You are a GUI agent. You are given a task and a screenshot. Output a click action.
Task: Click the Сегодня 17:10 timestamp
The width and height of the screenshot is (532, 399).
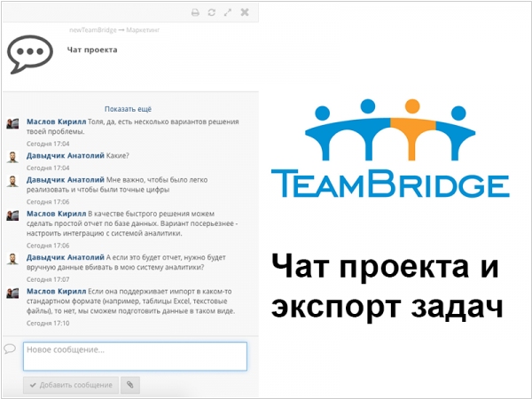pos(48,323)
